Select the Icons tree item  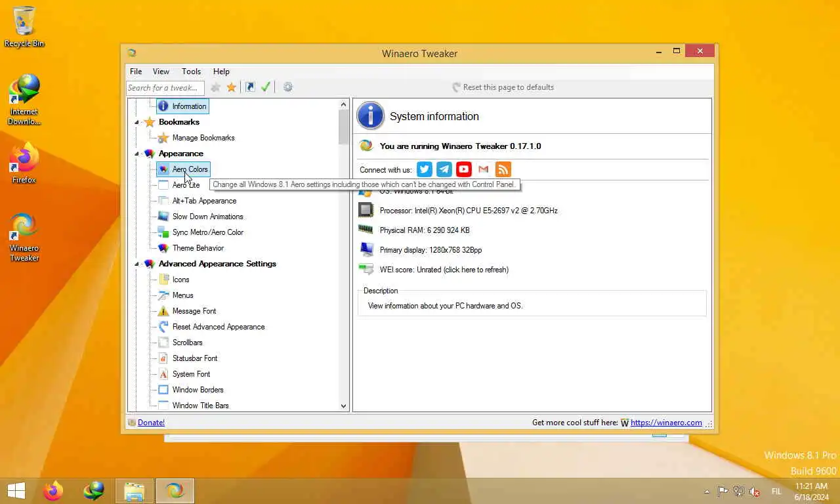[x=180, y=280]
